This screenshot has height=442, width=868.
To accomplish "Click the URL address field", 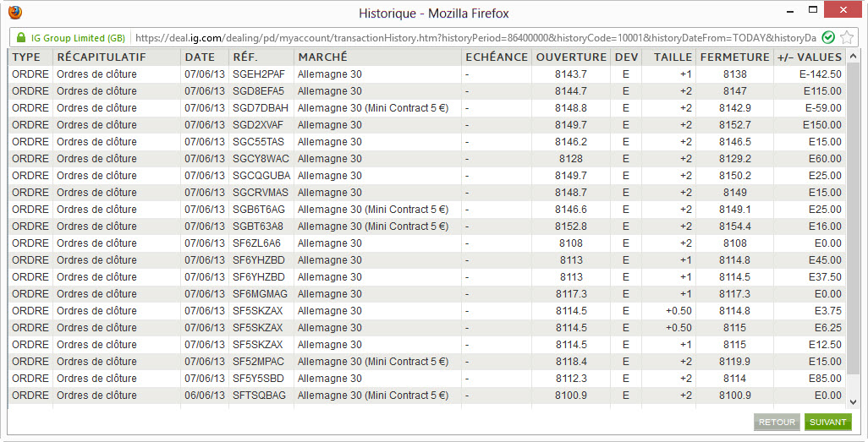I will click(475, 38).
